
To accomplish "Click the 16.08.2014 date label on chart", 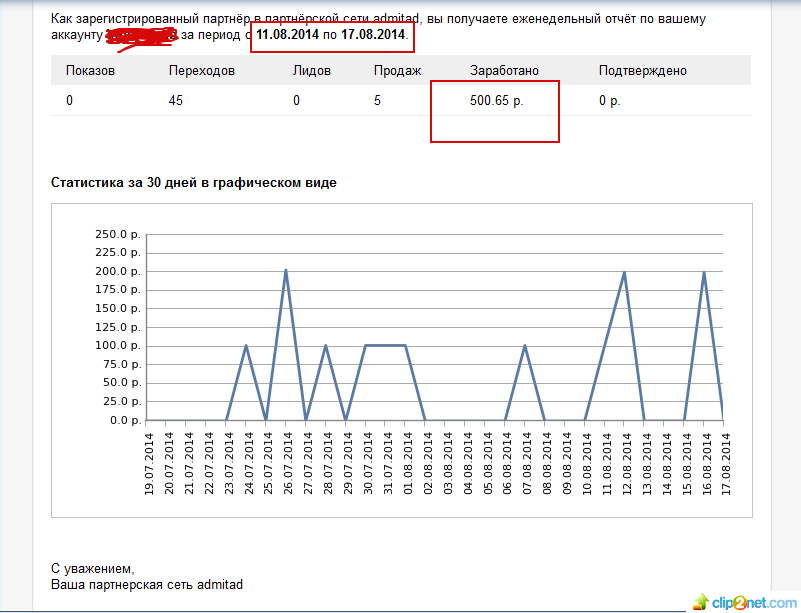I will click(706, 464).
